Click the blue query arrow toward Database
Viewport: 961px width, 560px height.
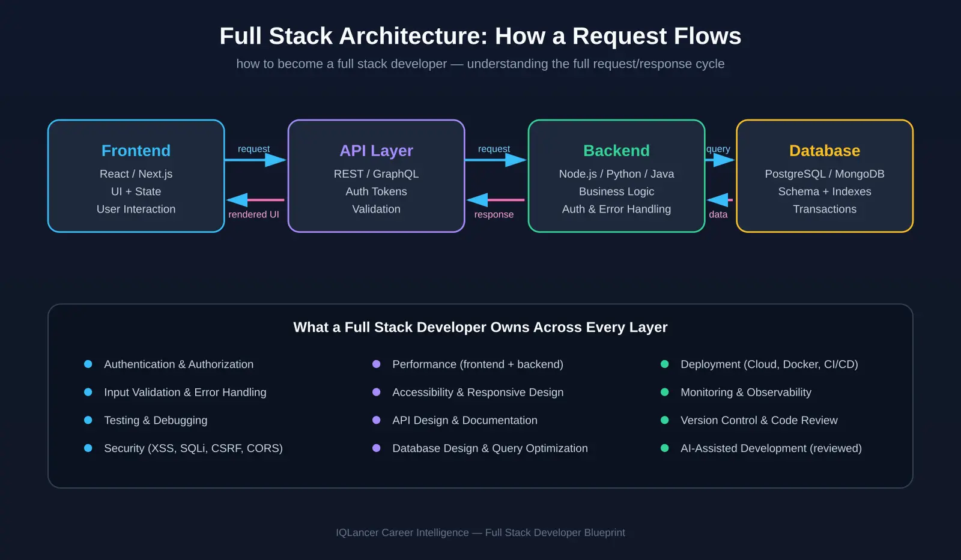720,160
